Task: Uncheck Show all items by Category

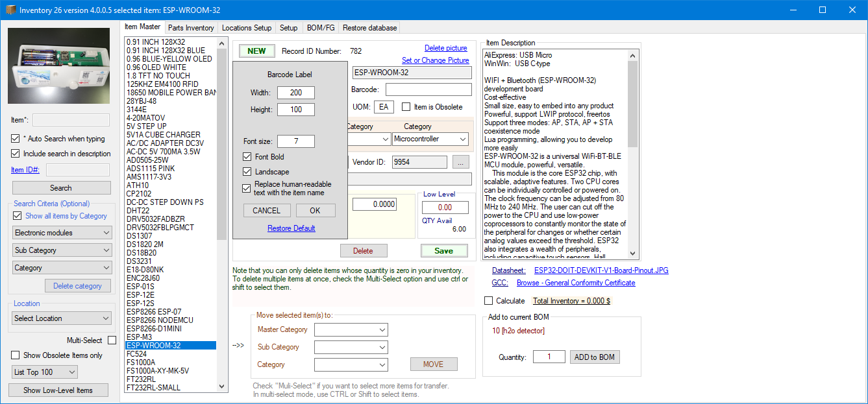Action: point(18,216)
